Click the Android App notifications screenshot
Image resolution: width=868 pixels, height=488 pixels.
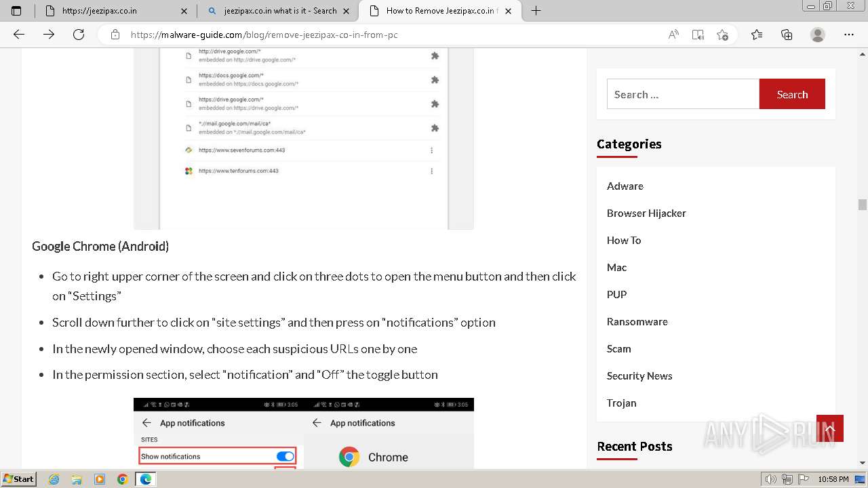pyautogui.click(x=304, y=433)
